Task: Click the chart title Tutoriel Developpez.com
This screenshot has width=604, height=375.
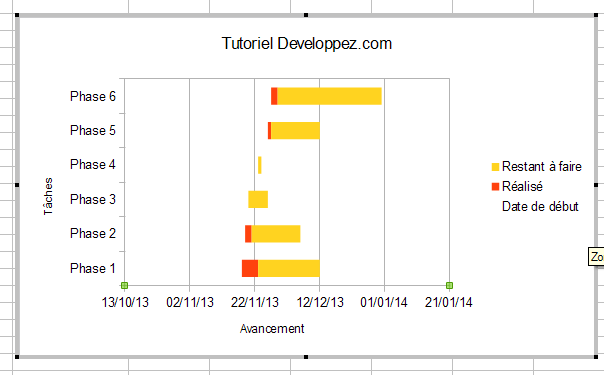Action: point(307,44)
